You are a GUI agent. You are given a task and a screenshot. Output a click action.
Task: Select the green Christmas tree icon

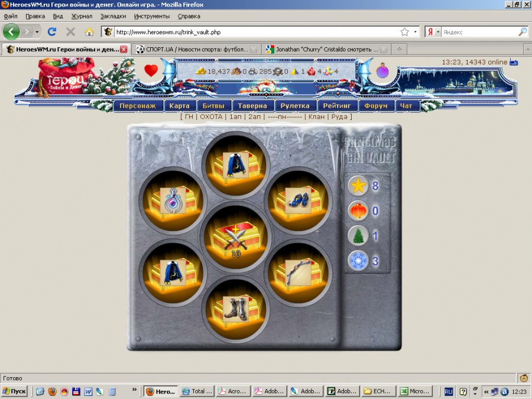358,235
